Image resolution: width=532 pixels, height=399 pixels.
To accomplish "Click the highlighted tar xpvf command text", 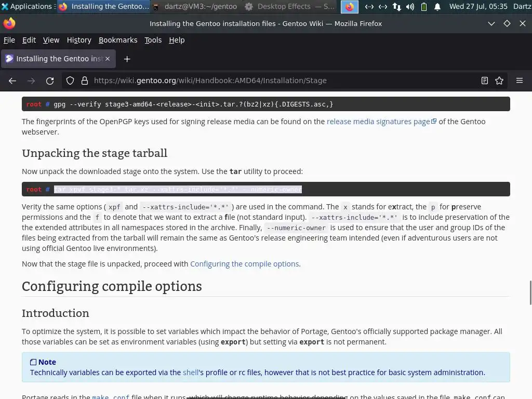I will (x=178, y=189).
